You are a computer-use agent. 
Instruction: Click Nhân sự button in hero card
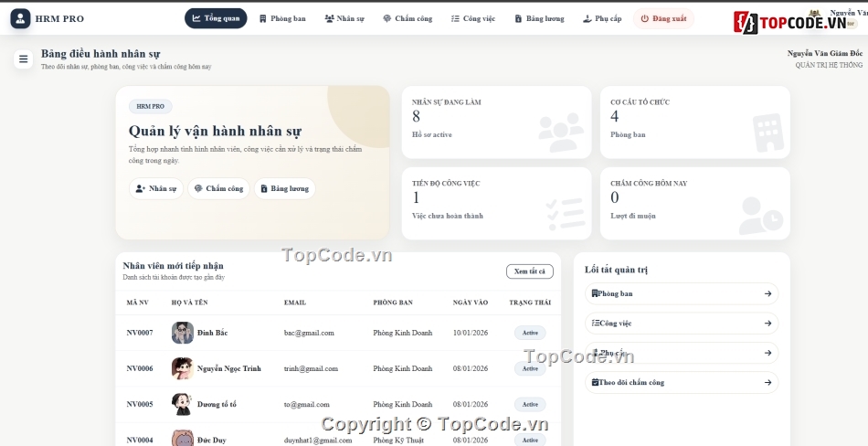156,188
